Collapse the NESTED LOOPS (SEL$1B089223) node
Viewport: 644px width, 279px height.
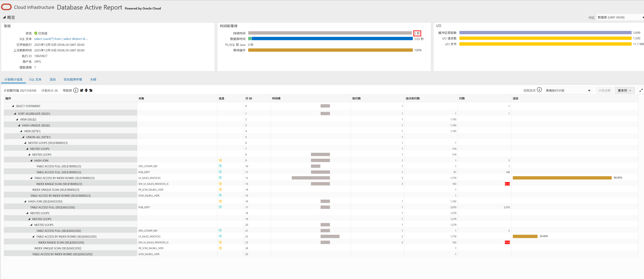[25, 143]
